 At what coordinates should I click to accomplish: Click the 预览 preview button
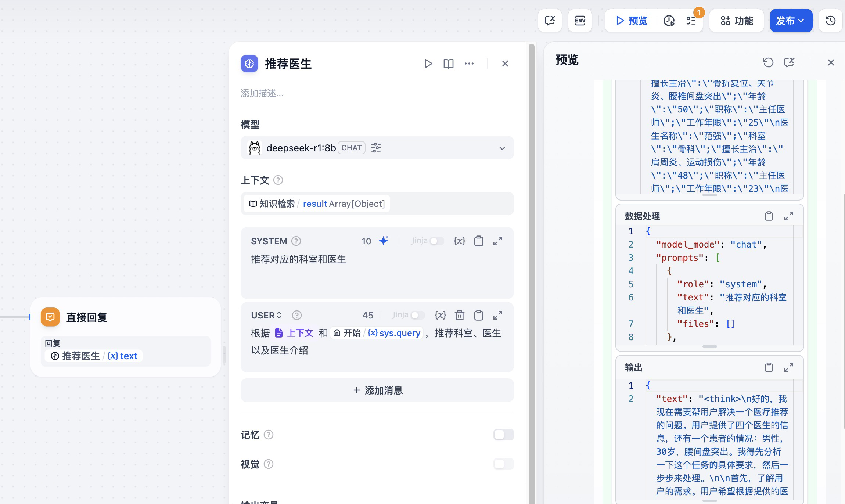click(x=631, y=21)
